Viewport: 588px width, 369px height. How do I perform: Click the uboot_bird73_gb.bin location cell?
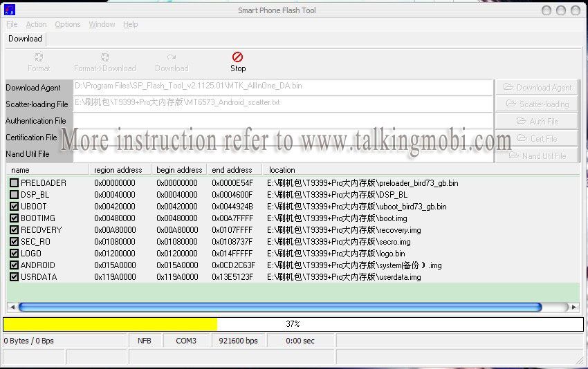(x=357, y=207)
